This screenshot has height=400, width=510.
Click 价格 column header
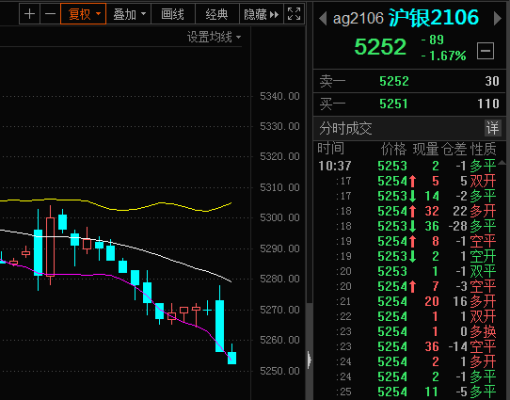(394, 149)
